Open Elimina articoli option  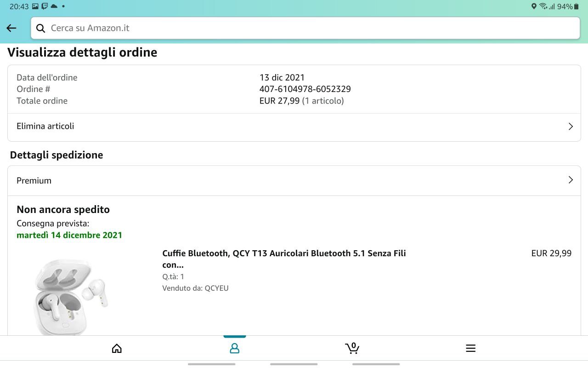(x=294, y=126)
